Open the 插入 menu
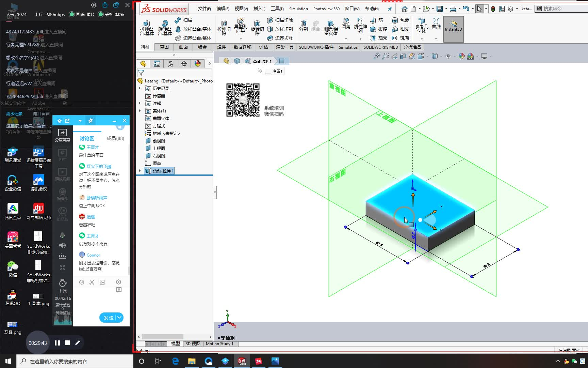 tap(259, 9)
